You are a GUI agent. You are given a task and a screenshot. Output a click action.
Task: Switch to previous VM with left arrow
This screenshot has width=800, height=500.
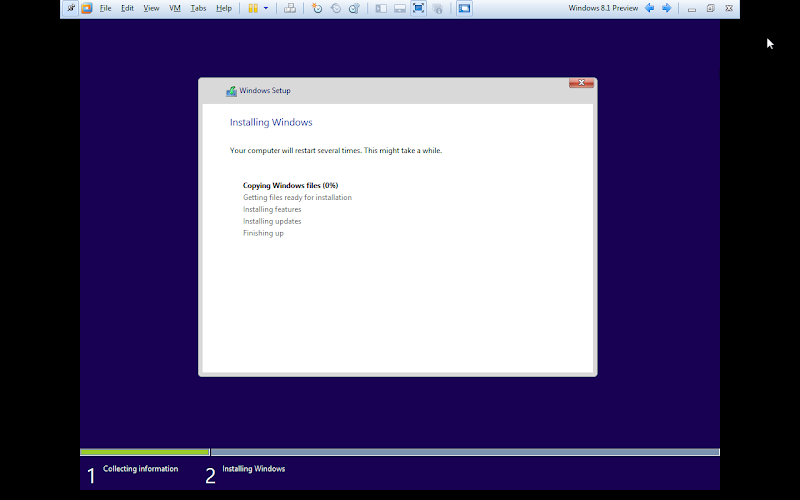tap(649, 8)
